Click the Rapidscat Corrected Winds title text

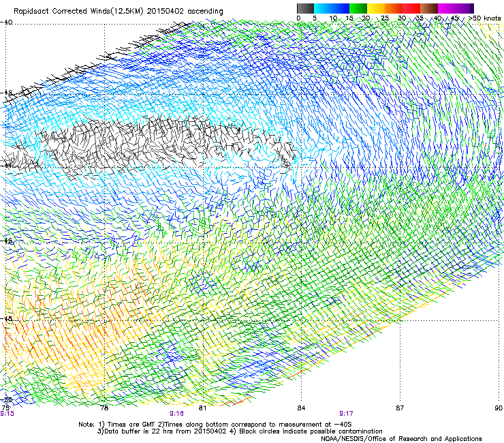[x=119, y=12]
